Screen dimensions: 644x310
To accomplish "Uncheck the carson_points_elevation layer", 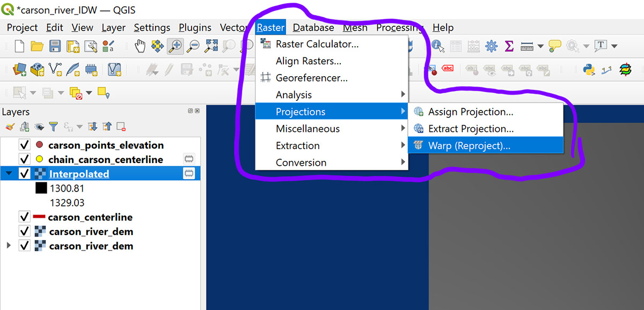I will (x=24, y=145).
